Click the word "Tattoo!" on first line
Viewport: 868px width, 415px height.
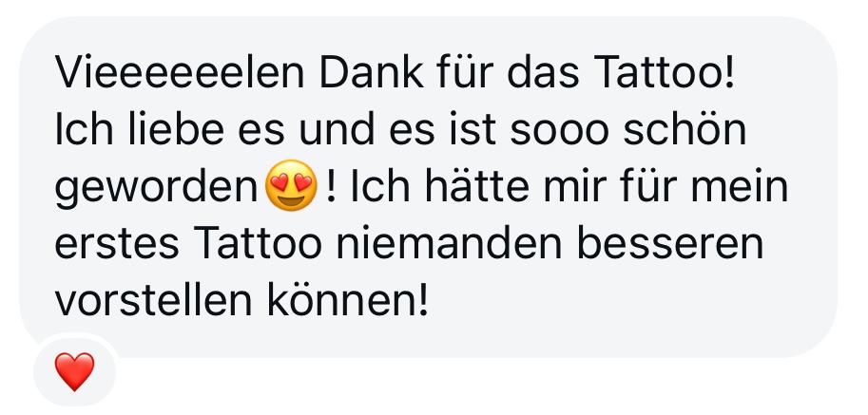click(665, 72)
